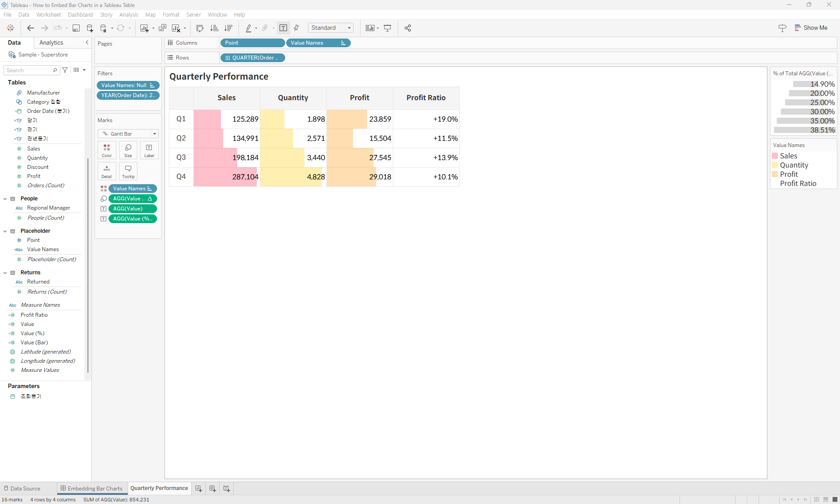The height and width of the screenshot is (504, 840).
Task: Click the Swap Rows and Columns icon
Action: (x=200, y=28)
